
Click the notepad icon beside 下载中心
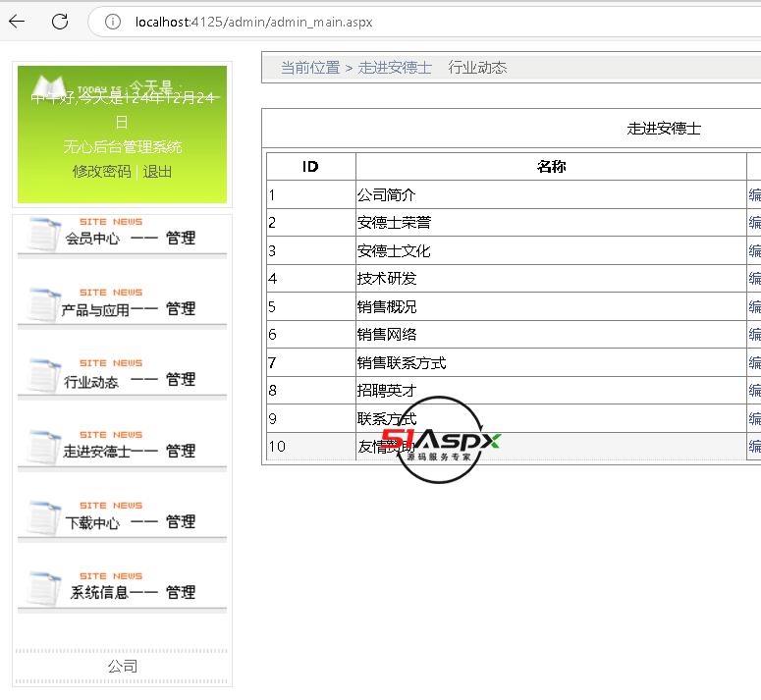point(44,518)
